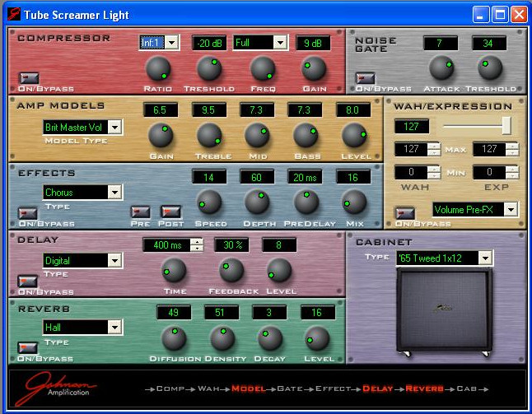Click the delay Feedback knob
Image resolution: width=532 pixels, height=414 pixels.
(231, 270)
